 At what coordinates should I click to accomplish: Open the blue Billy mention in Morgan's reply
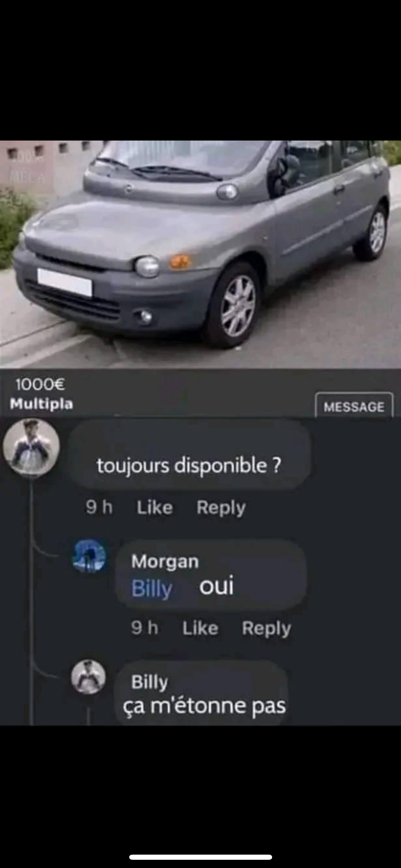pyautogui.click(x=152, y=588)
